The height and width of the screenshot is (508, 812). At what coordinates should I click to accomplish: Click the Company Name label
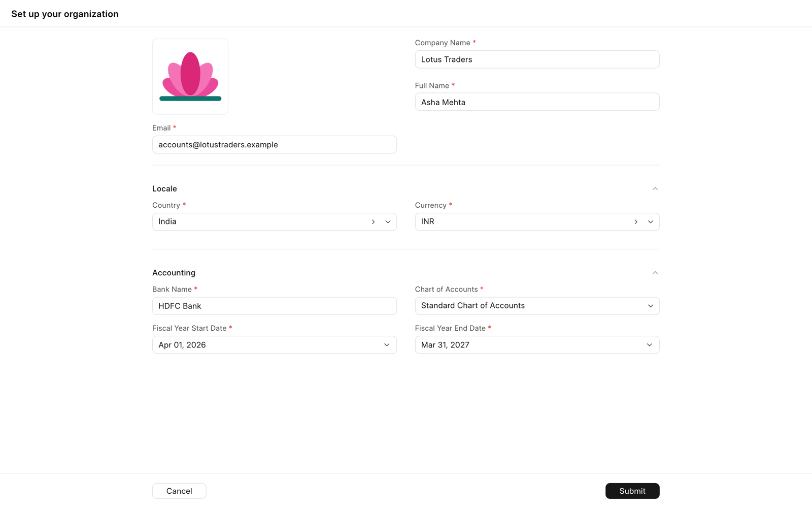[x=443, y=43]
